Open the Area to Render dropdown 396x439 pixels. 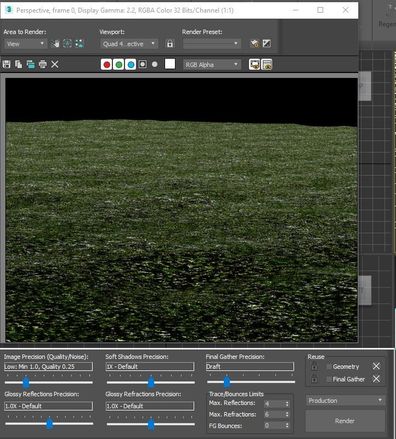(x=25, y=44)
